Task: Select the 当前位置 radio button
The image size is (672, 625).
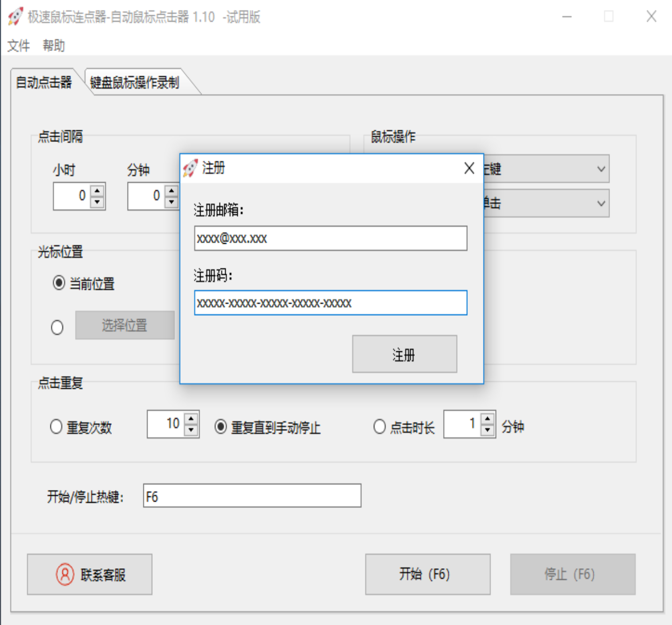Action: pos(59,283)
